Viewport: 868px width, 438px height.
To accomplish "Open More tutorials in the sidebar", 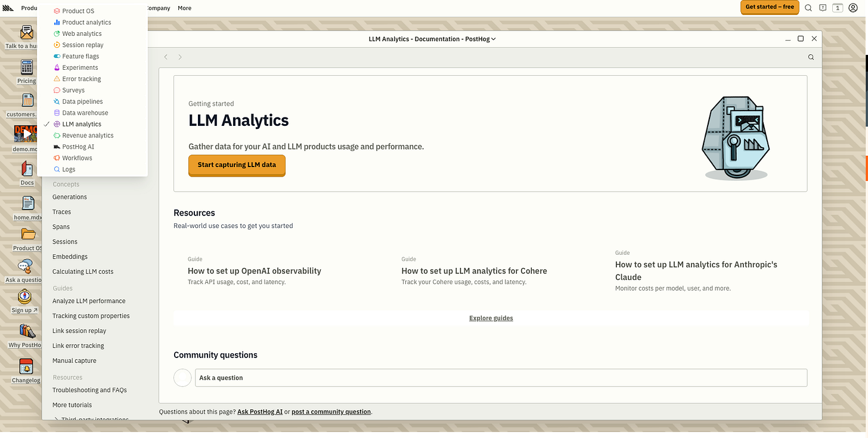I will tap(72, 405).
